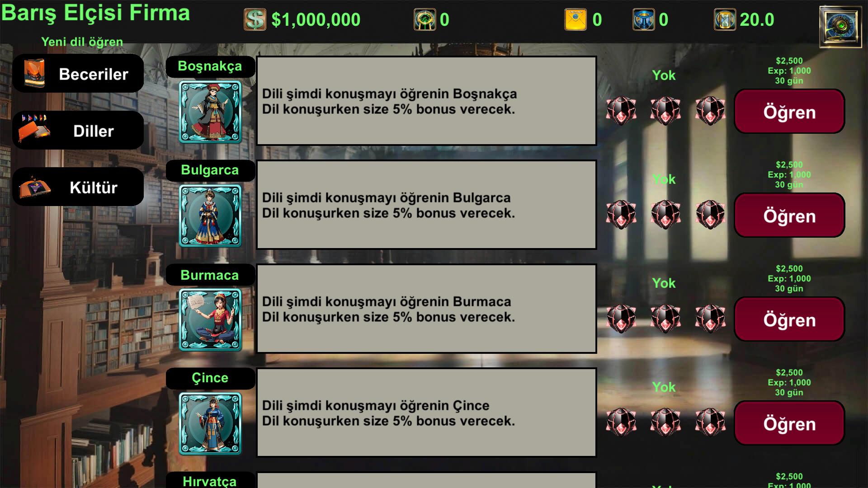This screenshot has height=488, width=868.
Task: Click Öğren button for Boşnakça
Action: click(789, 112)
